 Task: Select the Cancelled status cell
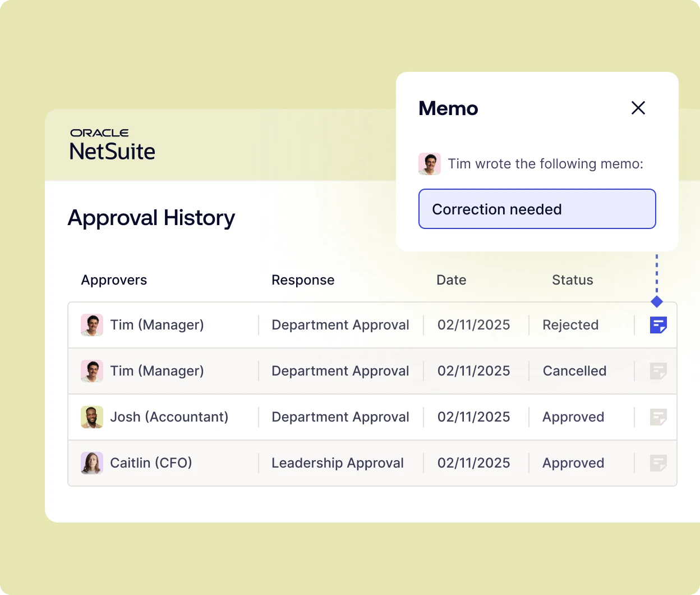(x=574, y=371)
